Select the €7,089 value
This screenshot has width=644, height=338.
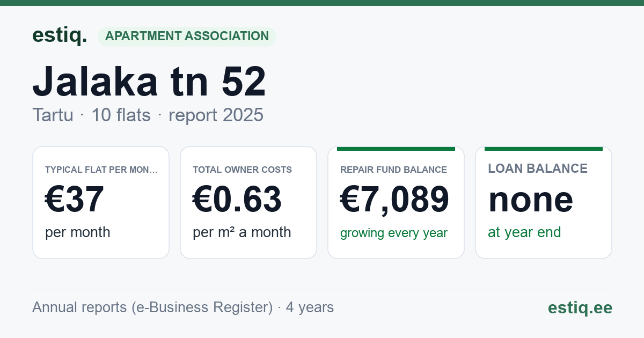pos(394,199)
